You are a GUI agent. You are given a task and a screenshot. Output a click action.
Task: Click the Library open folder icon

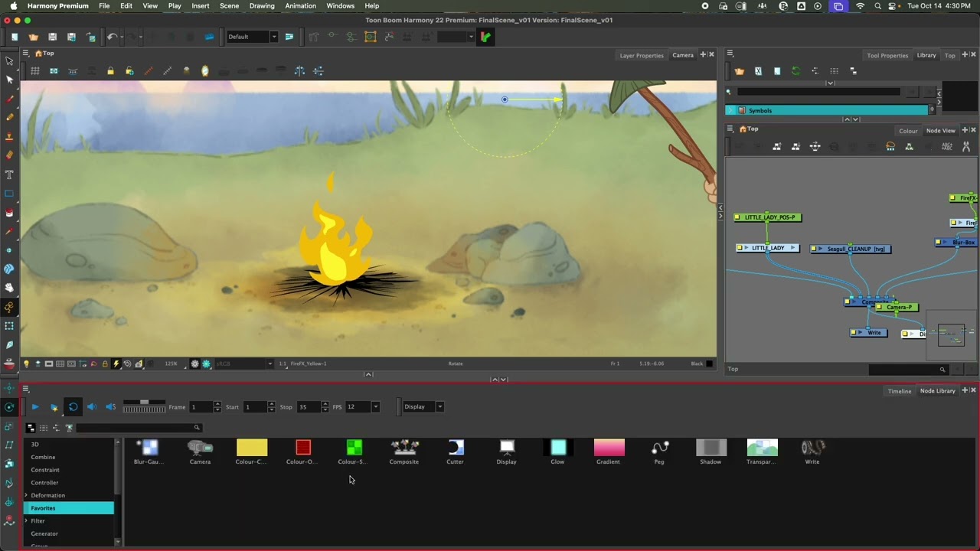tap(739, 71)
